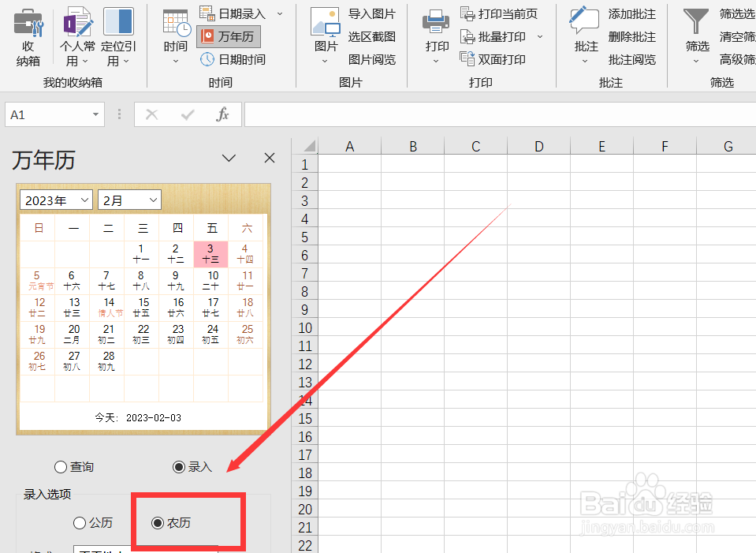
Task: Open the 收纳箱 toolbox icon
Action: (28, 23)
